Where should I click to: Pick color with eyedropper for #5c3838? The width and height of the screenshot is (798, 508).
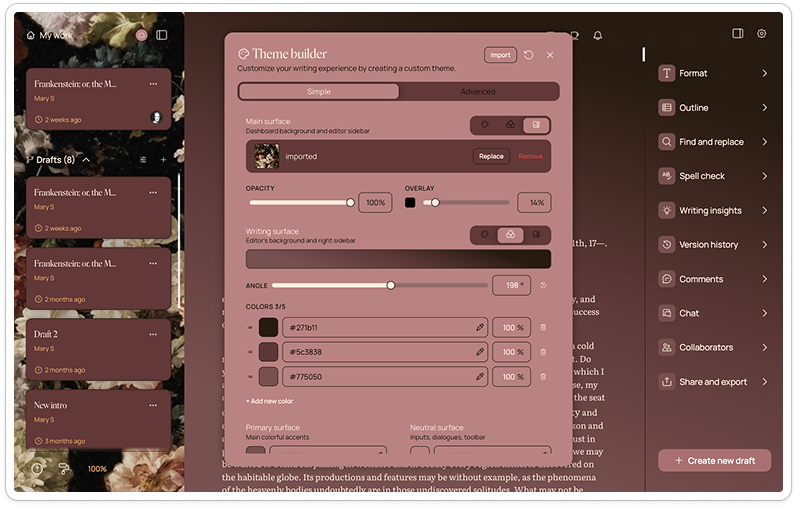coord(479,352)
